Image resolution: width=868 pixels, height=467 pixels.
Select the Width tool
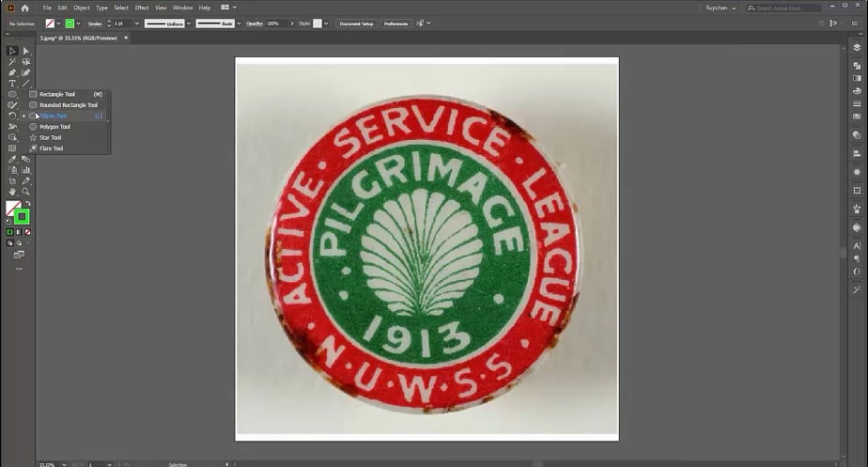pyautogui.click(x=12, y=127)
